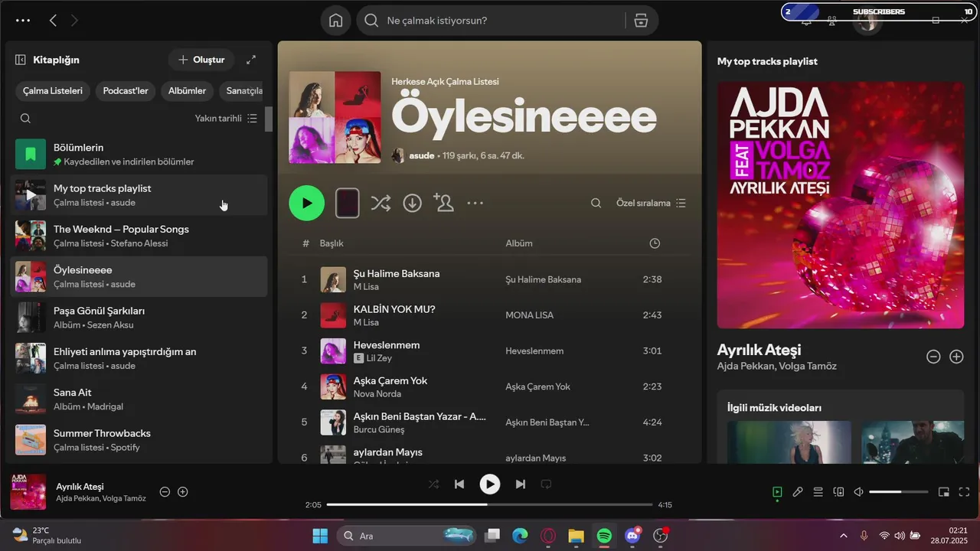
Task: Mute the volume speaker icon
Action: (x=858, y=492)
